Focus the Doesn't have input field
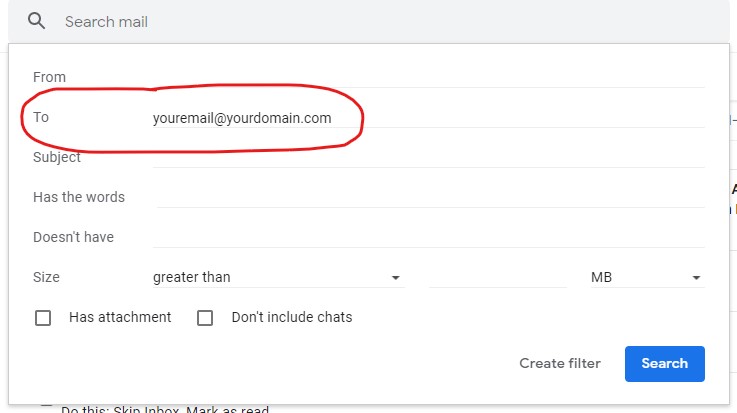This screenshot has width=737, height=413. click(x=428, y=237)
